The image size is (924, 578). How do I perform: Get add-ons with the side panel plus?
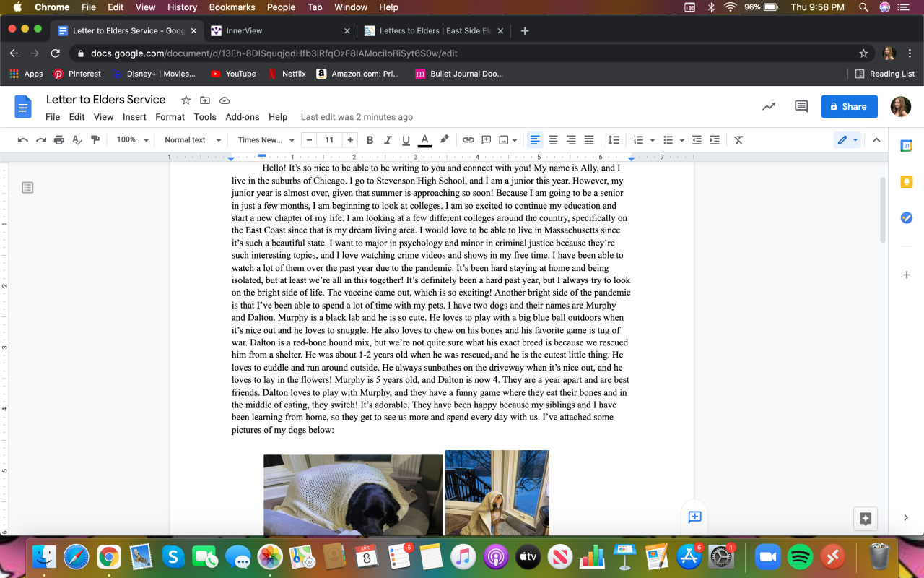tap(907, 275)
